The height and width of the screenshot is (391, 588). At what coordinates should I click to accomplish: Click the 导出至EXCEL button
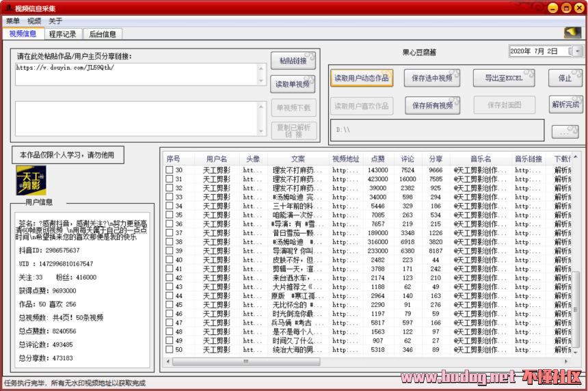[x=504, y=78]
